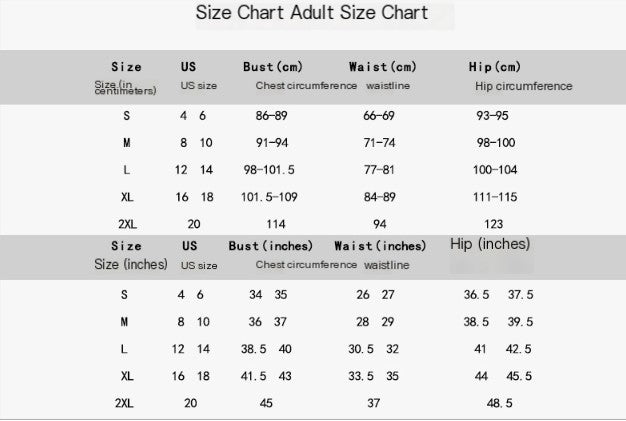The width and height of the screenshot is (626, 421).
Task: Select the Hip(cm) column header
Action: [x=494, y=67]
